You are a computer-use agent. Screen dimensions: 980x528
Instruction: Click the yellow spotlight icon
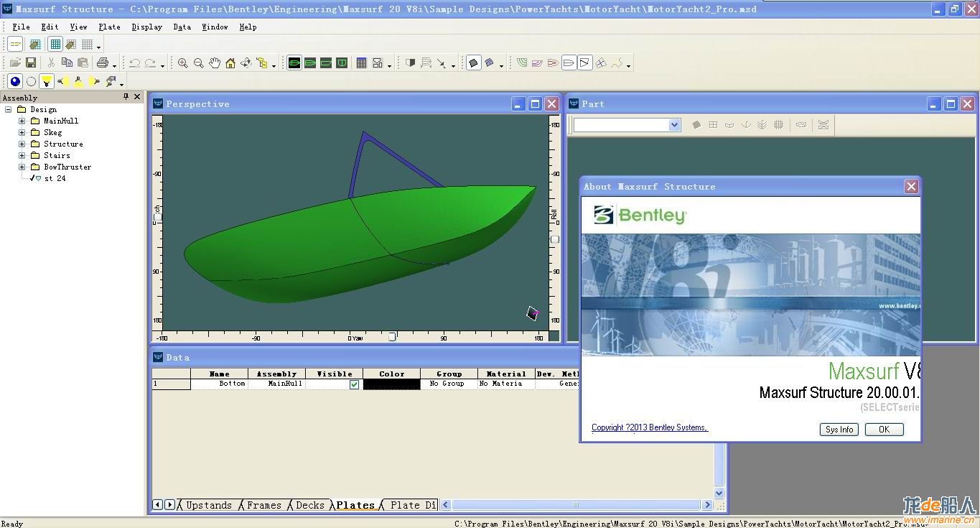[x=47, y=81]
